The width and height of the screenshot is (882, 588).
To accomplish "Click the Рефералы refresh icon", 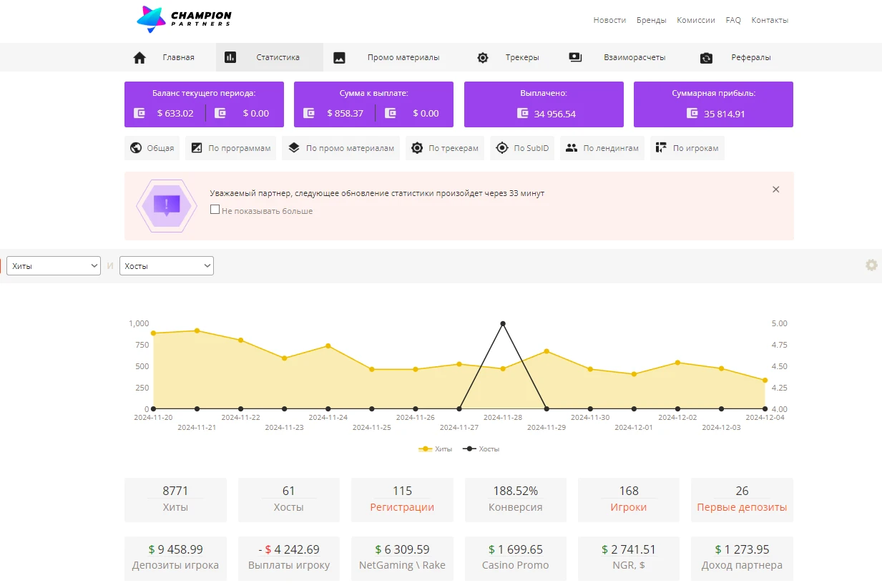I will point(706,58).
